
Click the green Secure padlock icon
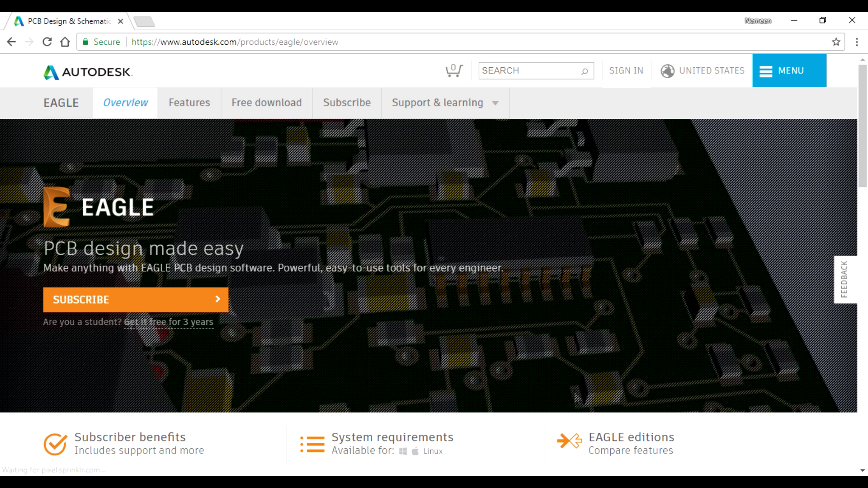click(x=85, y=42)
